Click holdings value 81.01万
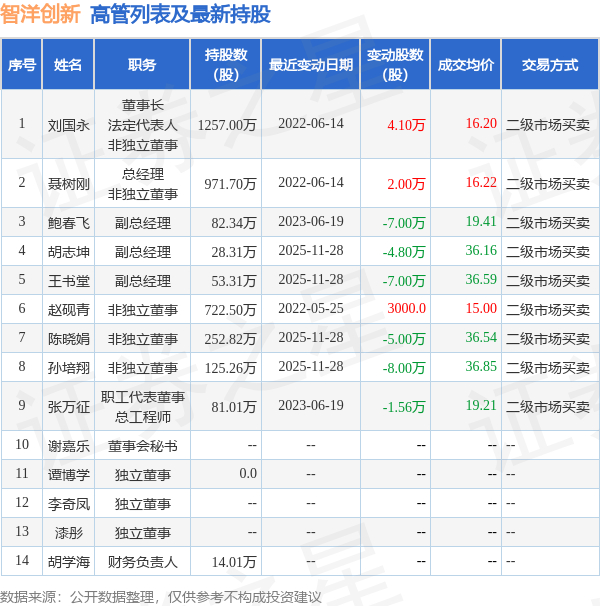 234,407
